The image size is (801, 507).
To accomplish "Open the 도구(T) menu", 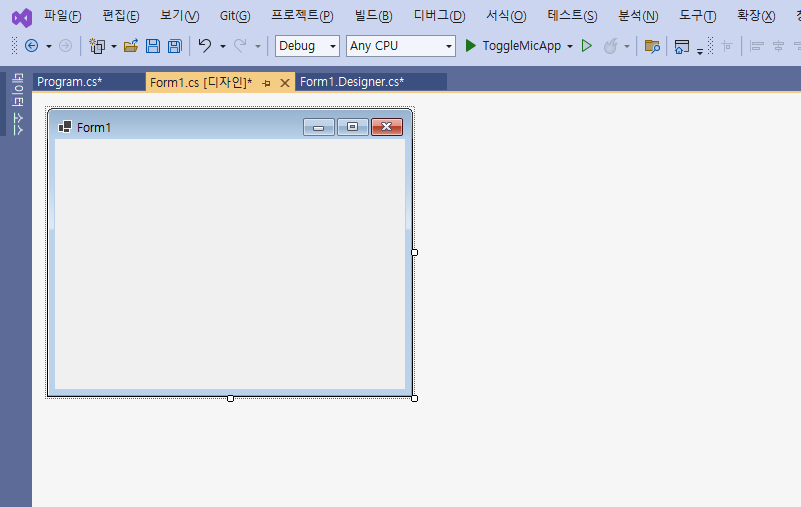I will pyautogui.click(x=697, y=16).
